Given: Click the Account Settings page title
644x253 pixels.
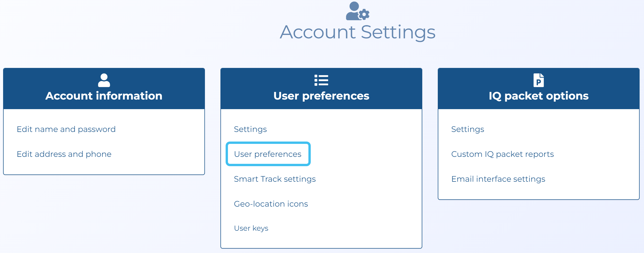Looking at the screenshot, I should click(358, 32).
